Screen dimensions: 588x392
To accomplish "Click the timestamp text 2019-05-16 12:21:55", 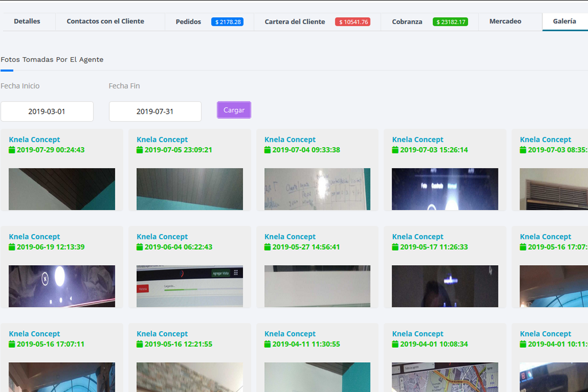I will click(179, 344).
